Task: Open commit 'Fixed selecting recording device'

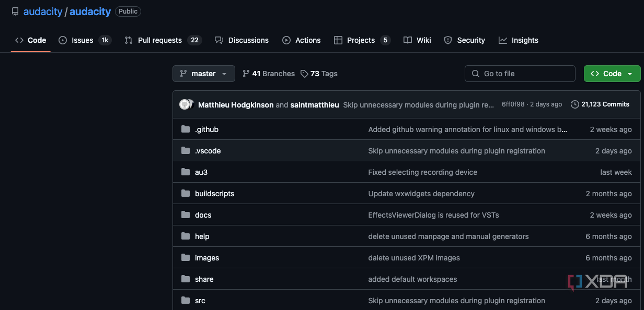Action: tap(422, 172)
